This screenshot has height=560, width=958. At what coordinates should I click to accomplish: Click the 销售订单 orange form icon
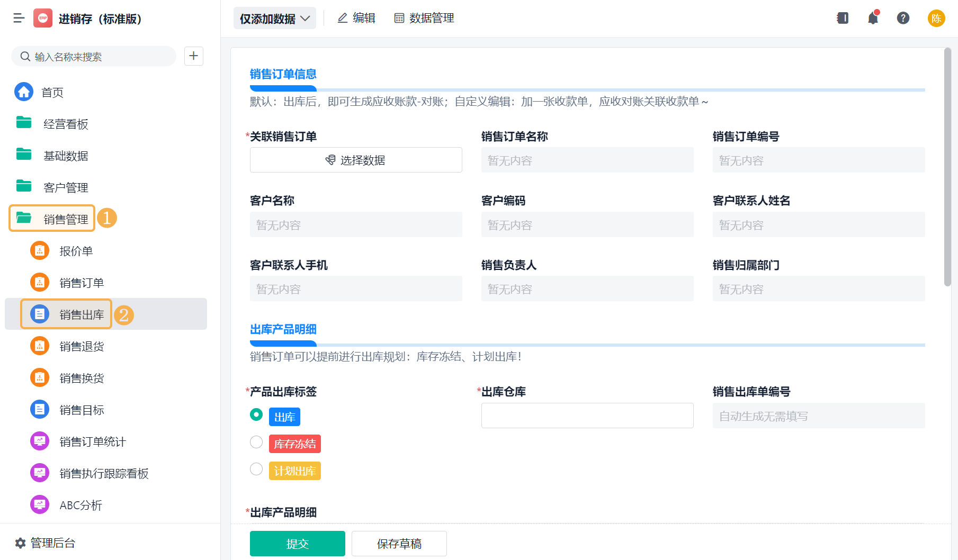pyautogui.click(x=40, y=283)
